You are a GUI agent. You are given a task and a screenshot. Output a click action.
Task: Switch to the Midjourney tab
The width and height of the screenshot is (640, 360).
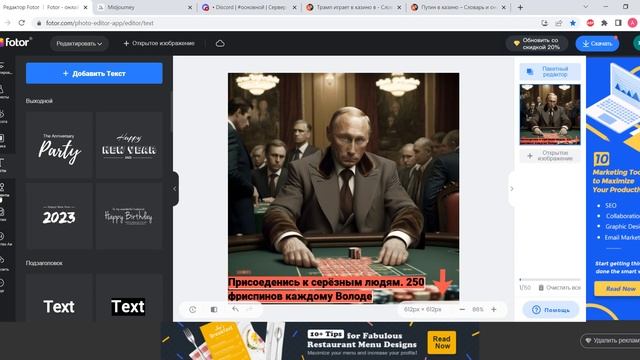(x=142, y=7)
